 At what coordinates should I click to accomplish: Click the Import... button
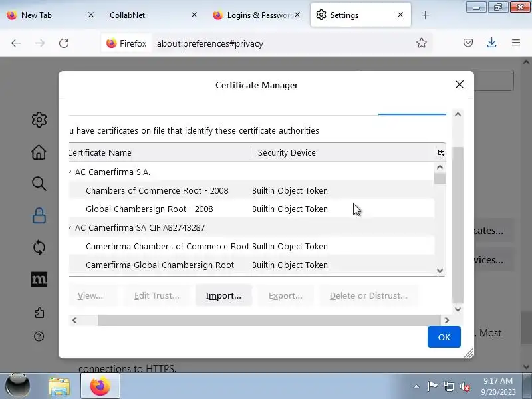223,295
